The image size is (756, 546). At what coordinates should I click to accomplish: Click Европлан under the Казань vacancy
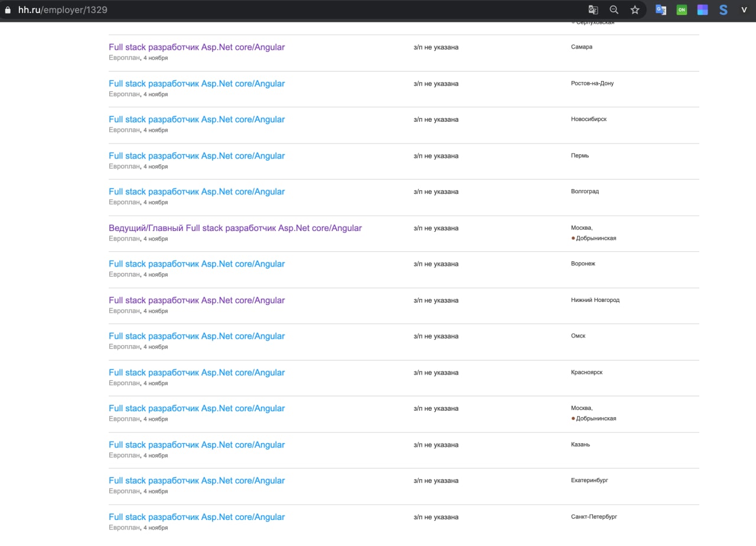[x=124, y=456]
